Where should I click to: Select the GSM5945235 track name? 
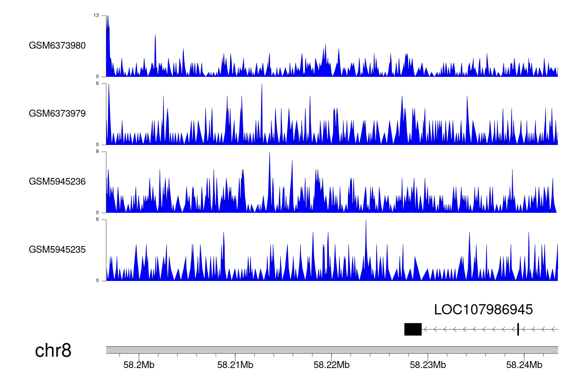click(x=57, y=250)
